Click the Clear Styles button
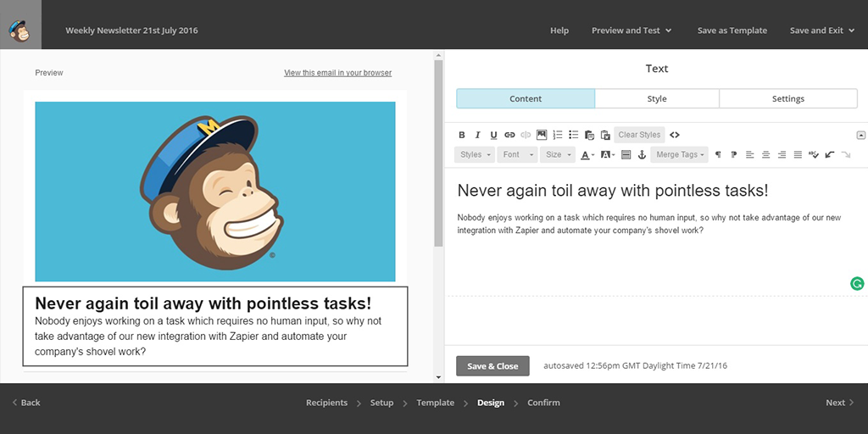Viewport: 868px width, 434px height. coord(639,135)
